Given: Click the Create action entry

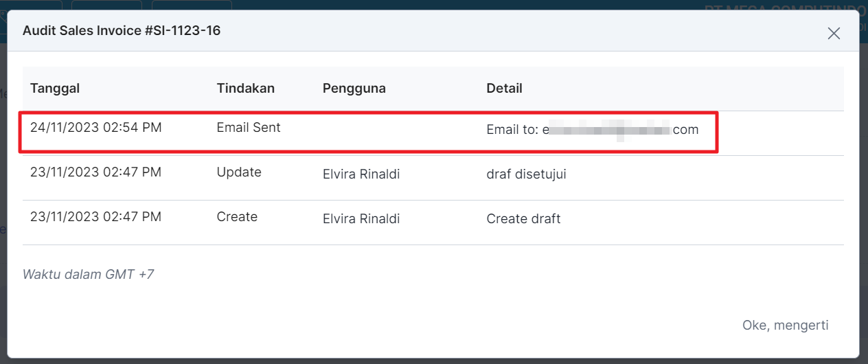Looking at the screenshot, I should coord(237,217).
